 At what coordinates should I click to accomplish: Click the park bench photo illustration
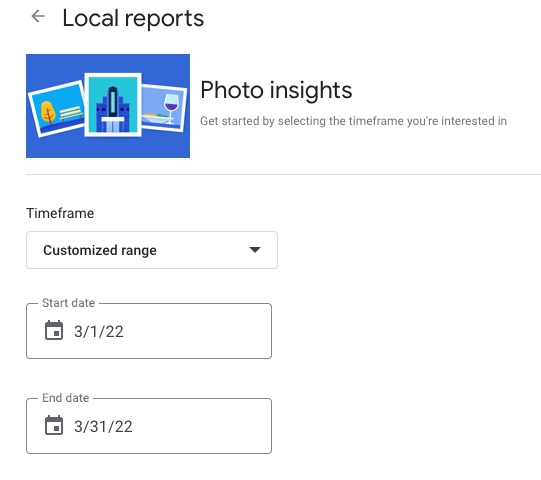pyautogui.click(x=57, y=108)
